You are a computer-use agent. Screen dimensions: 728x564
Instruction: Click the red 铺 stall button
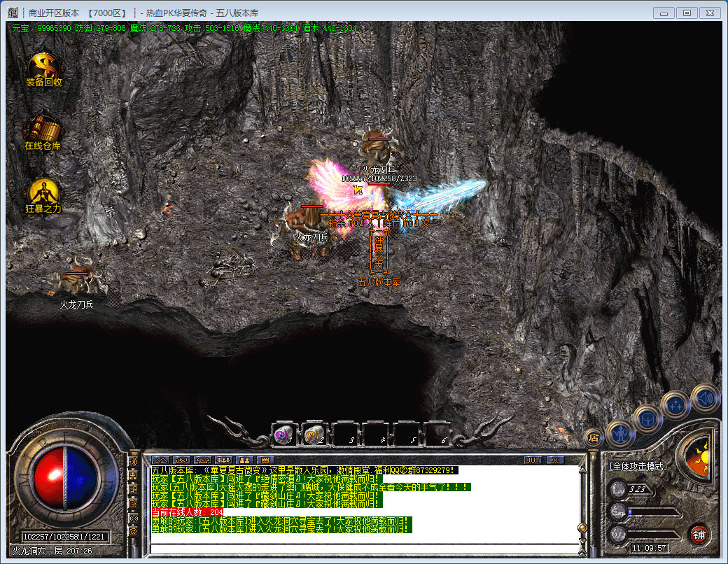(x=699, y=535)
